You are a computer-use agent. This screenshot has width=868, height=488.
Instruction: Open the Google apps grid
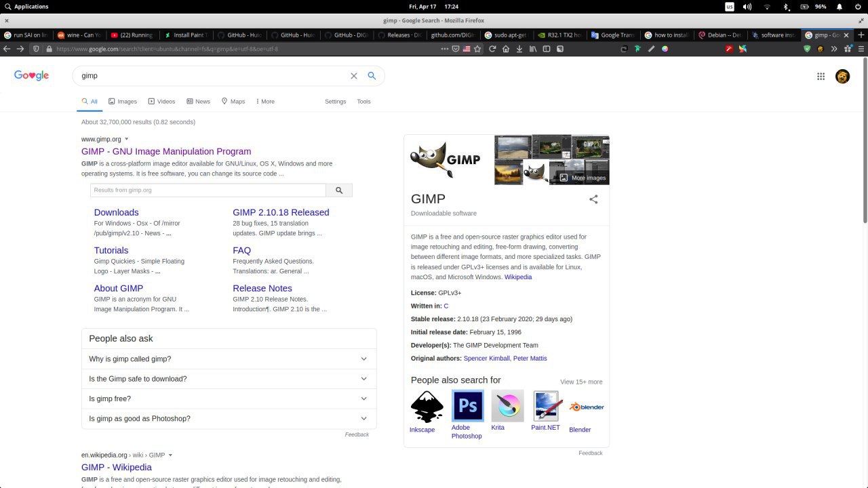point(821,77)
